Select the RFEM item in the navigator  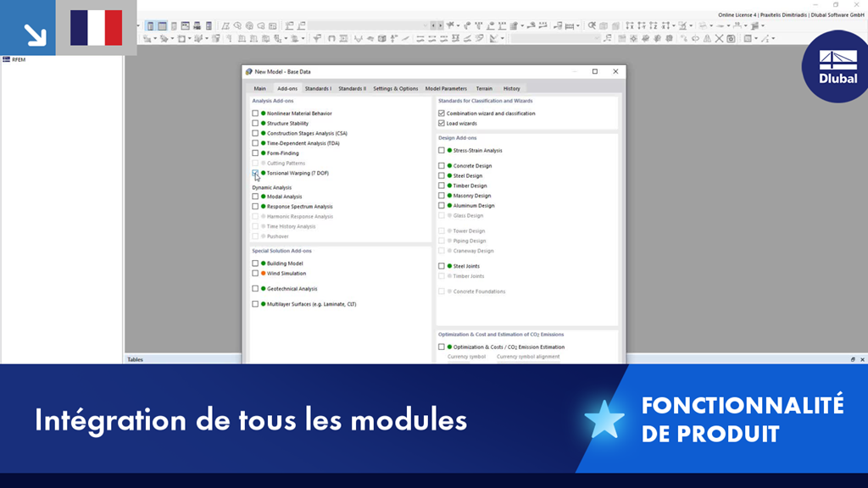(14, 59)
